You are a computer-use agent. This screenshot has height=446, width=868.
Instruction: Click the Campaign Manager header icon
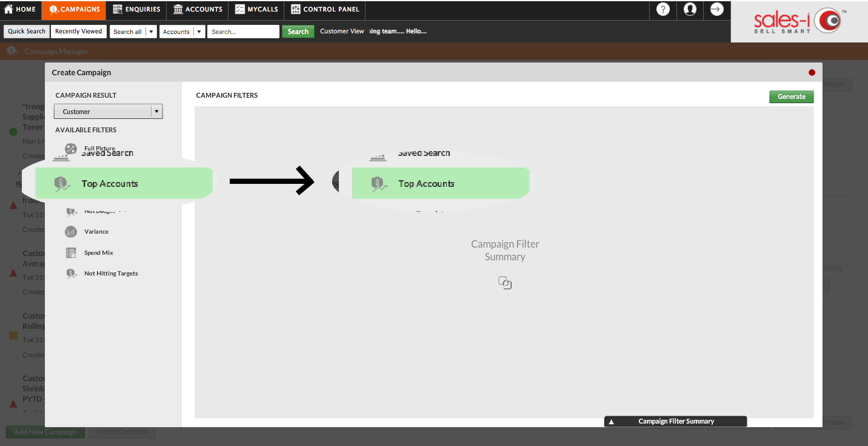[12, 51]
